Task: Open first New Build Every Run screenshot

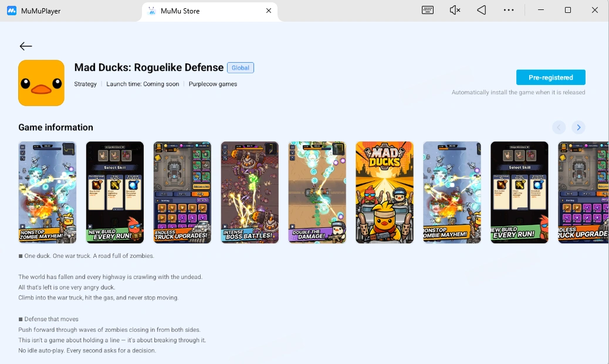Action: [114, 192]
